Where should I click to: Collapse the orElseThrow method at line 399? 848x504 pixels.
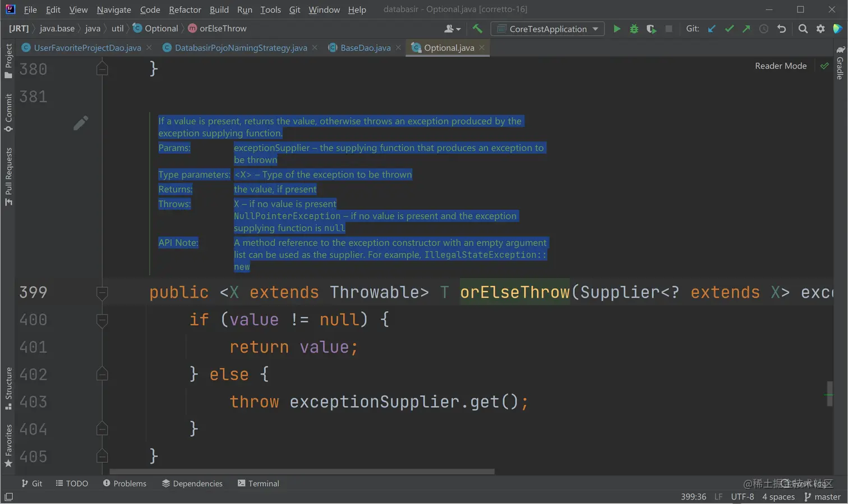tap(102, 292)
